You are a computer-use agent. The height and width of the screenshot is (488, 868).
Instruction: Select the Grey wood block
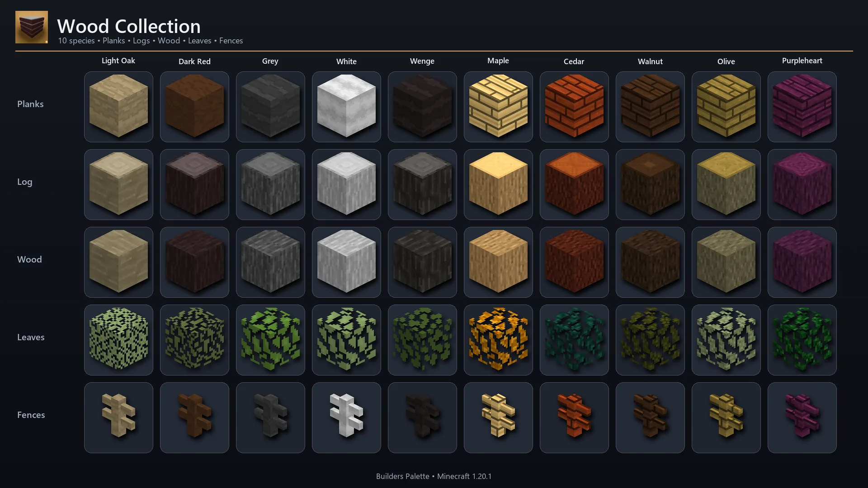(270, 262)
